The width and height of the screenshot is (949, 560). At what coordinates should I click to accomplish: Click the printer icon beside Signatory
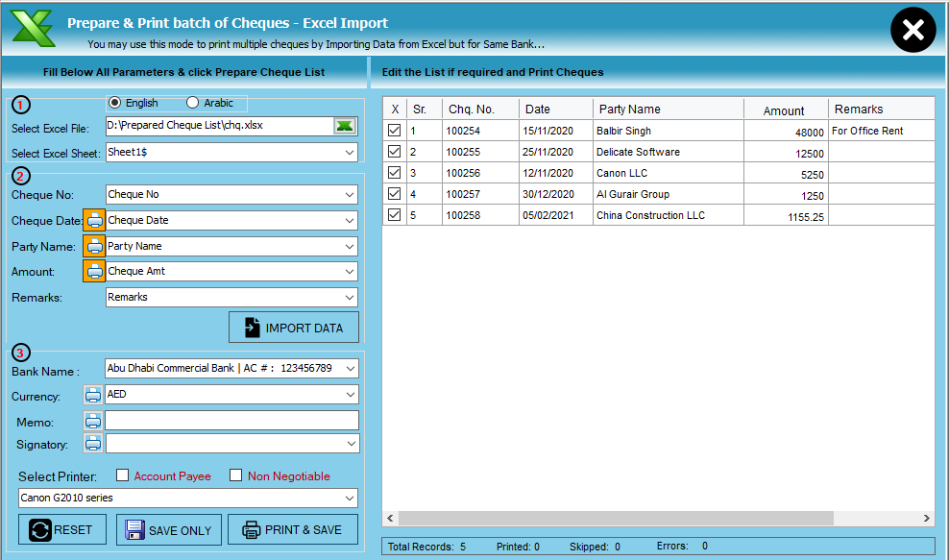pos(94,443)
